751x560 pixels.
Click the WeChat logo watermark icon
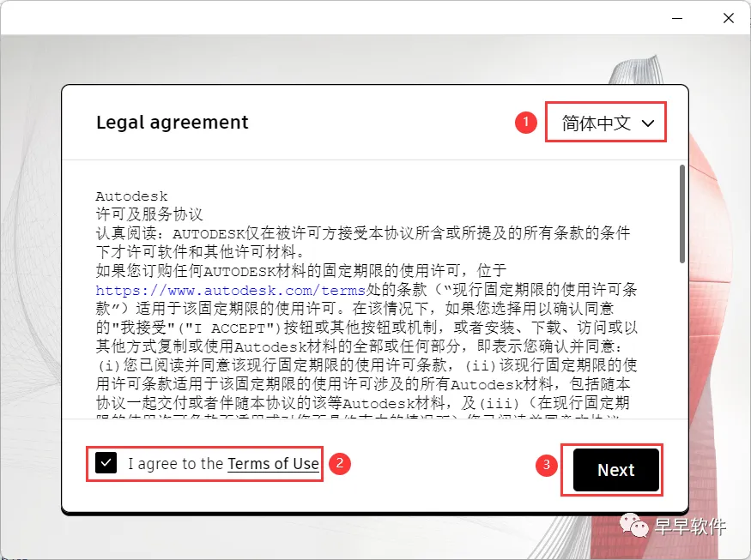[633, 525]
